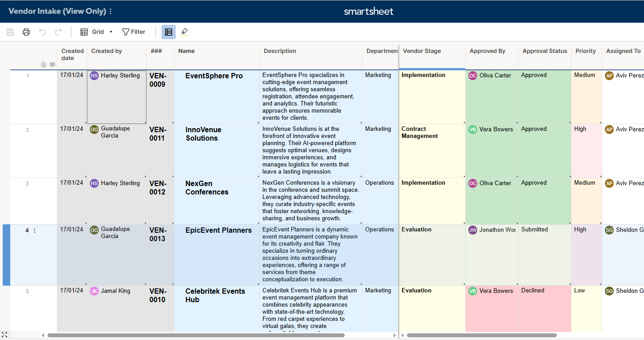This screenshot has width=644, height=340.
Task: Toggle full screen with the corner expand icon
Action: (x=4, y=335)
